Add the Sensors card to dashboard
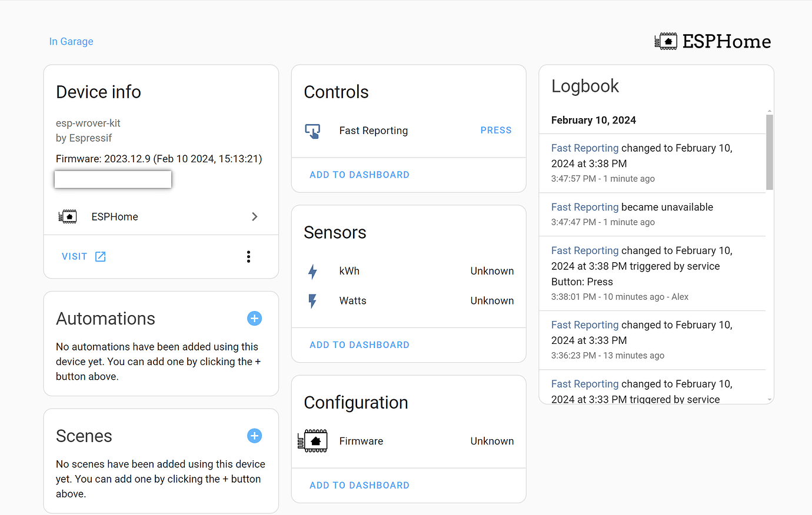This screenshot has height=515, width=812. coord(360,345)
